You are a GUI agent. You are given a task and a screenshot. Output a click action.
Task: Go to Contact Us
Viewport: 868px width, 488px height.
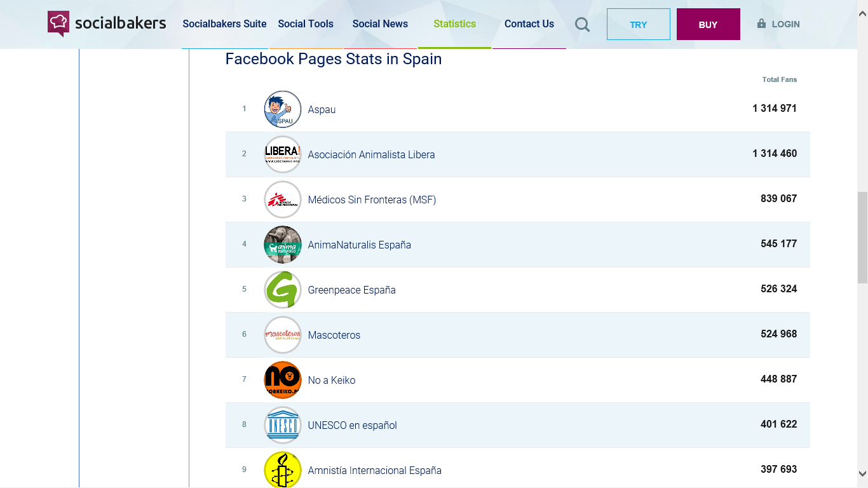529,24
